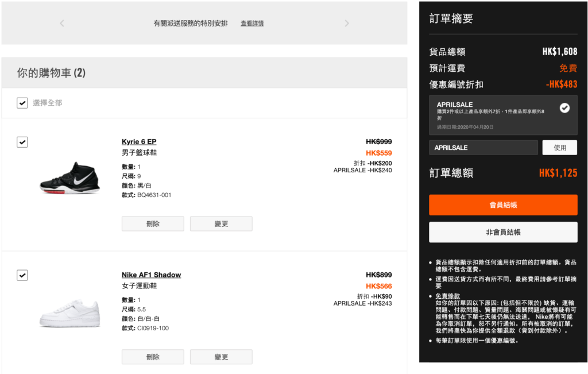Open the Nike AF1 Shadow product link
This screenshot has height=374, width=588.
point(151,275)
